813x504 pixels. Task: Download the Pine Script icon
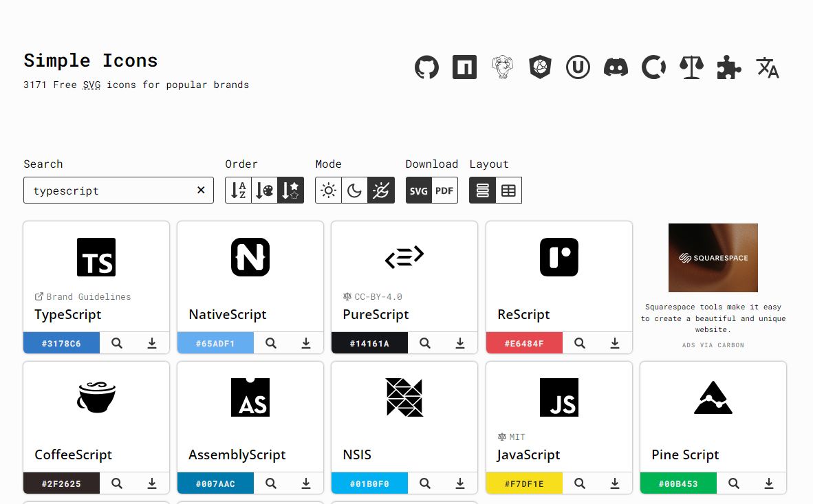(768, 484)
